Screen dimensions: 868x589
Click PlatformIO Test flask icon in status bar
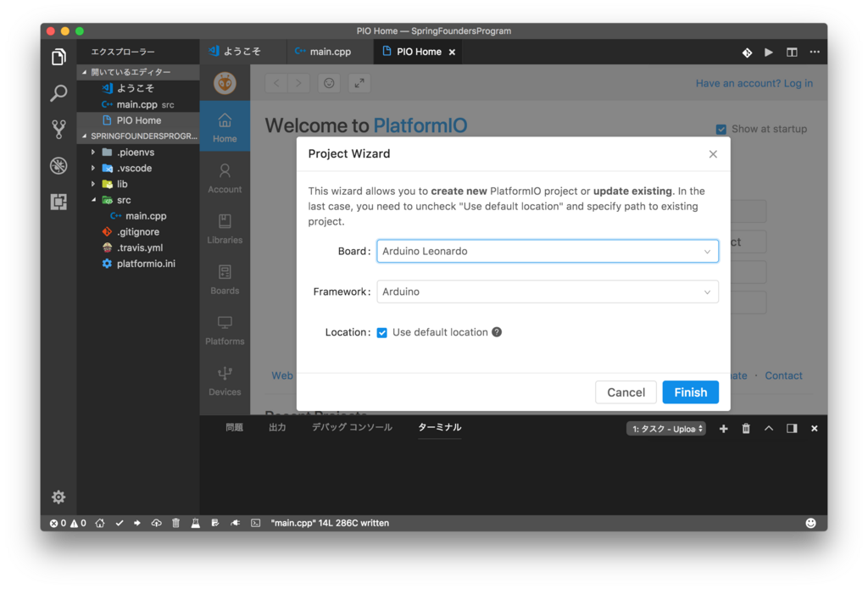tap(196, 523)
